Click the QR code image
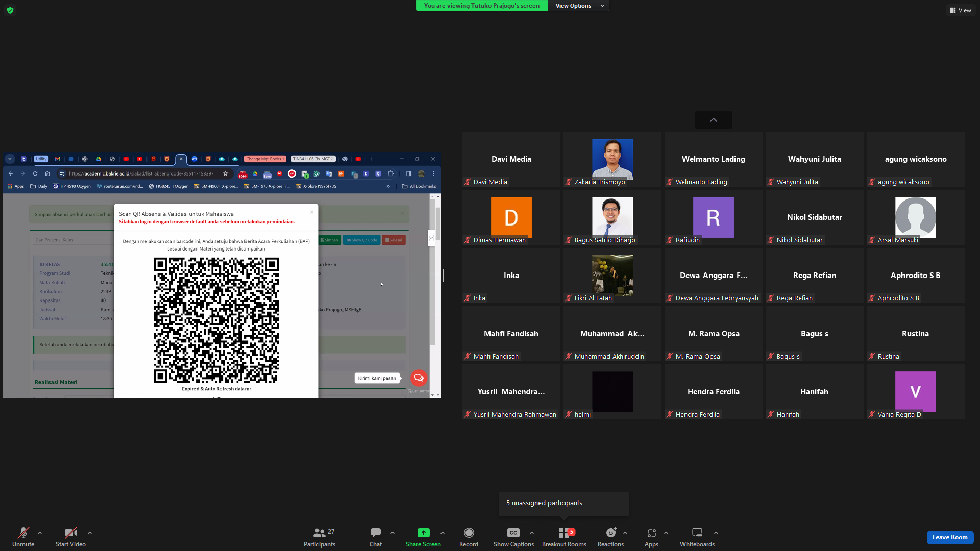Screen dimensions: 980x551 [216, 320]
